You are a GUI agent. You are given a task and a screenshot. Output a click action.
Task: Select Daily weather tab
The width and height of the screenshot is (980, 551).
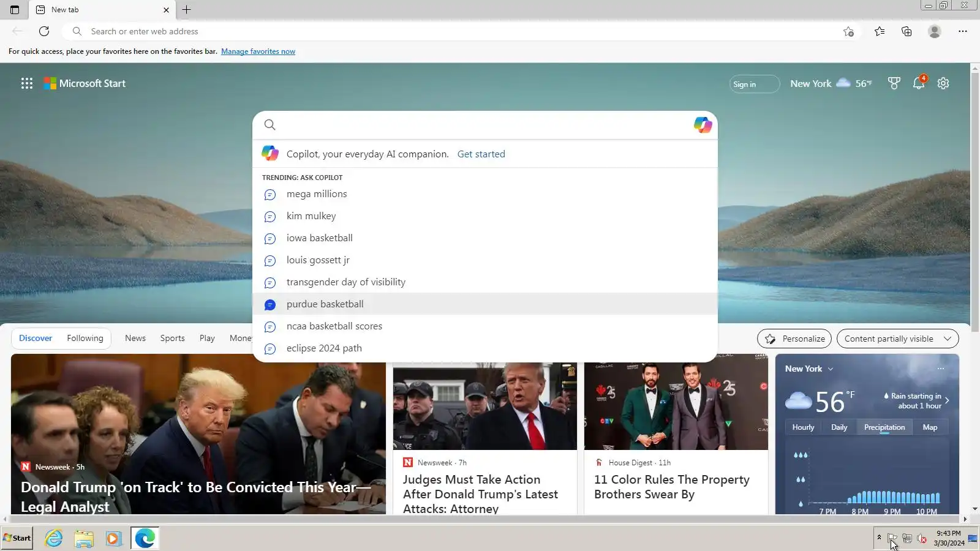[x=839, y=427]
